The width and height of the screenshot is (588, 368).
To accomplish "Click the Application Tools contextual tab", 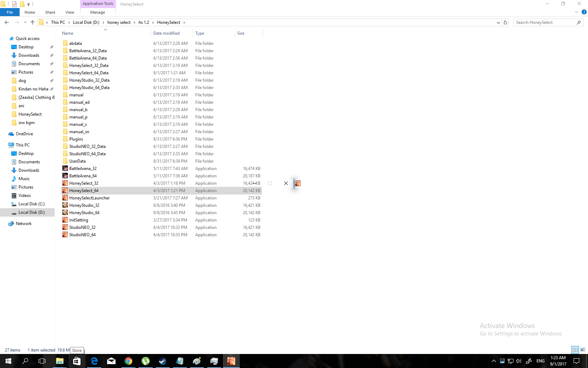I will [98, 4].
